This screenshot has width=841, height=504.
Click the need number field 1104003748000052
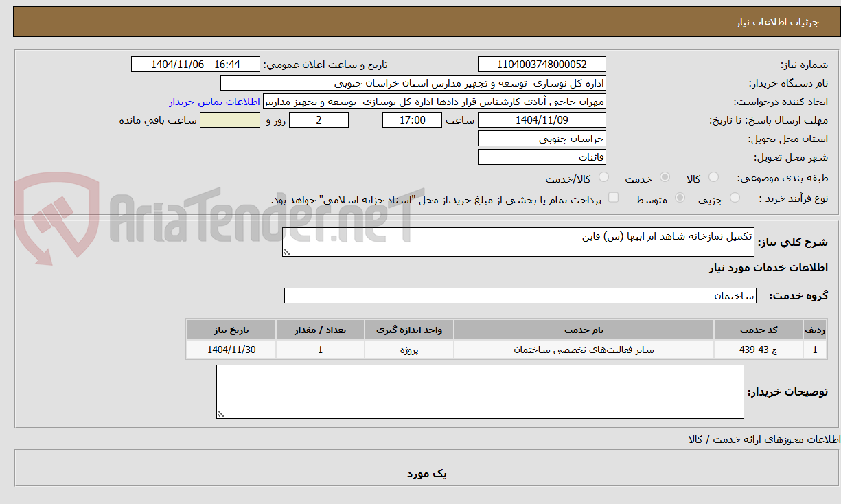(542, 65)
